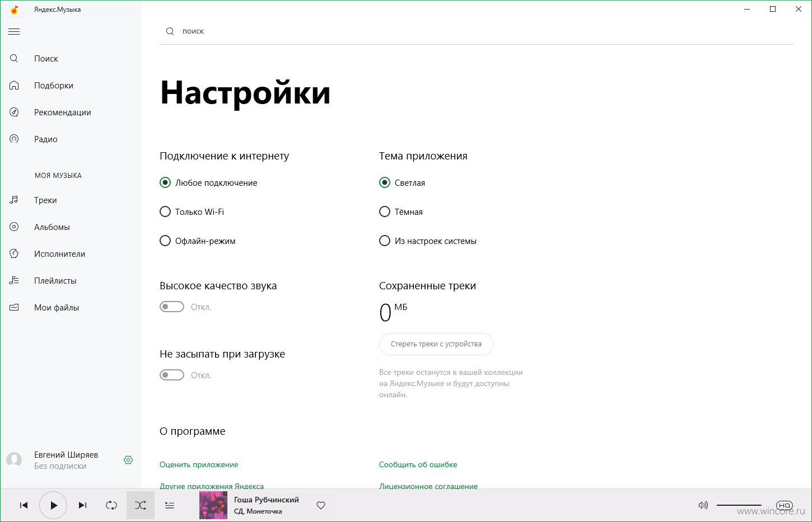Click the Радио icon in the sidebar
The width and height of the screenshot is (812, 522).
pos(14,139)
